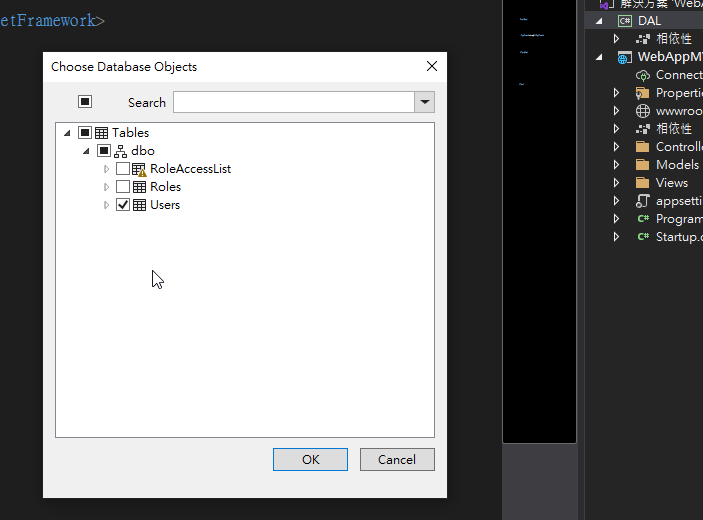Expand the Roles table node
The image size is (703, 520).
[106, 187]
